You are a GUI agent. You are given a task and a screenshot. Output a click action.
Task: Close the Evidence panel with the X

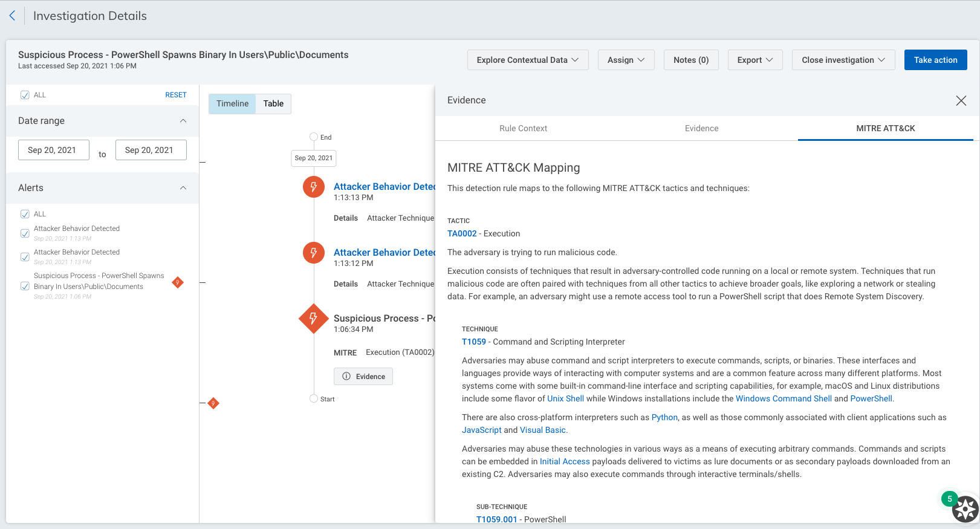click(x=961, y=100)
